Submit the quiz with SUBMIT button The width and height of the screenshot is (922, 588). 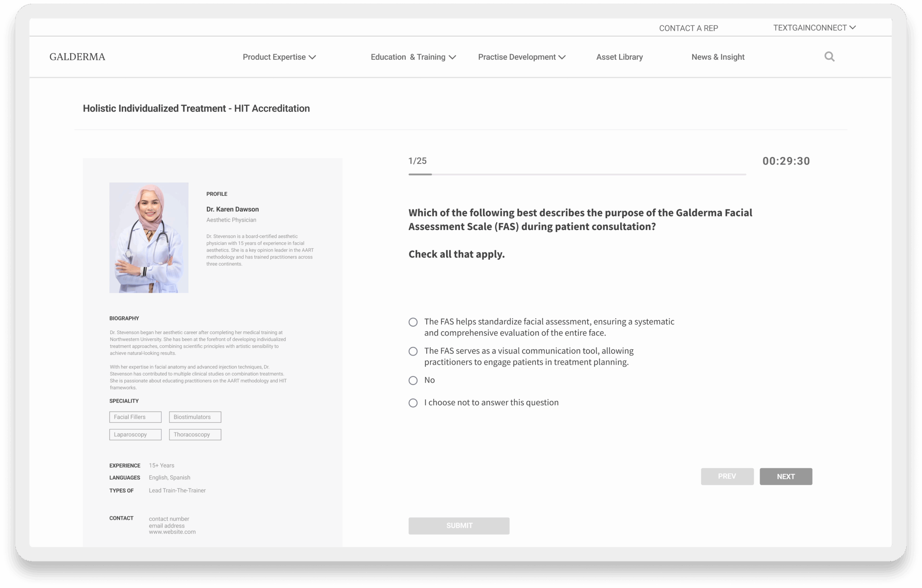click(459, 526)
